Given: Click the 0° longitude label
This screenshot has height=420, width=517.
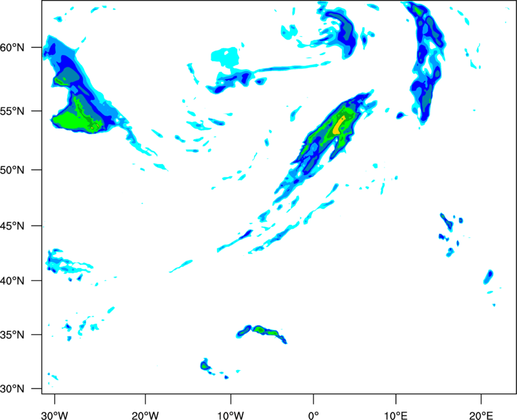Looking at the screenshot, I should tap(313, 415).
